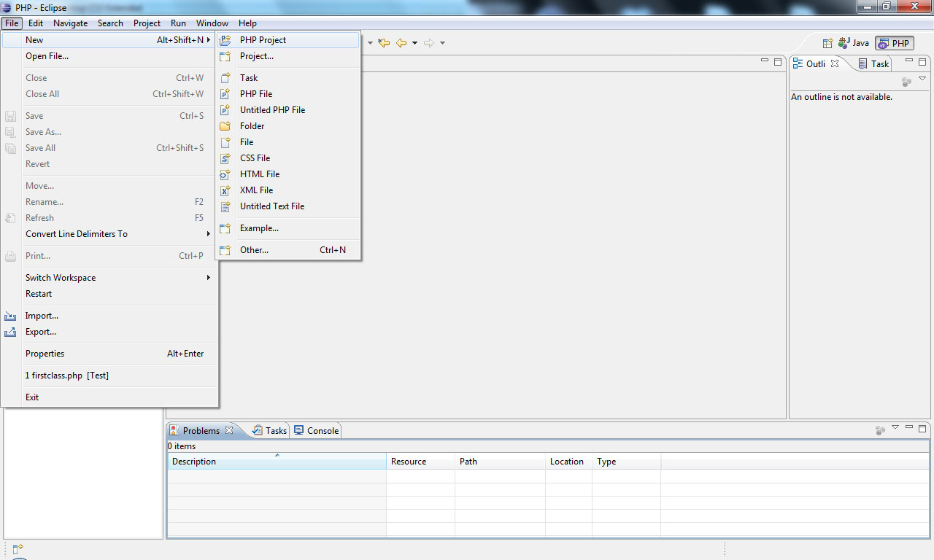Click the PHP Project icon in submenu
The width and height of the screenshot is (934, 560).
[225, 40]
